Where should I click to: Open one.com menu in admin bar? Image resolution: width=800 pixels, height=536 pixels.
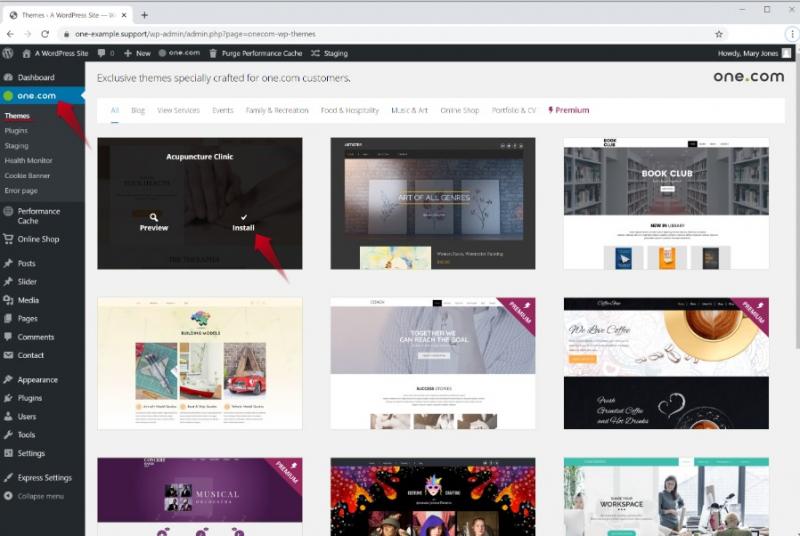click(179, 53)
